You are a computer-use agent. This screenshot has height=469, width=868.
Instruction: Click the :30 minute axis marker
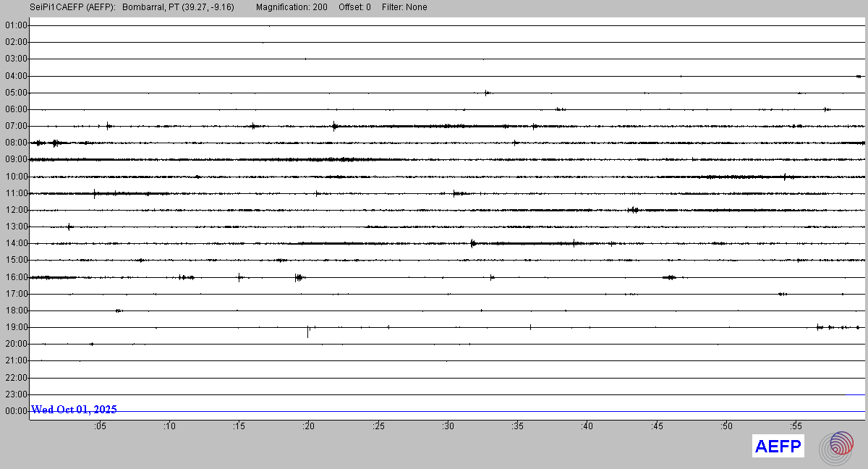point(448,426)
